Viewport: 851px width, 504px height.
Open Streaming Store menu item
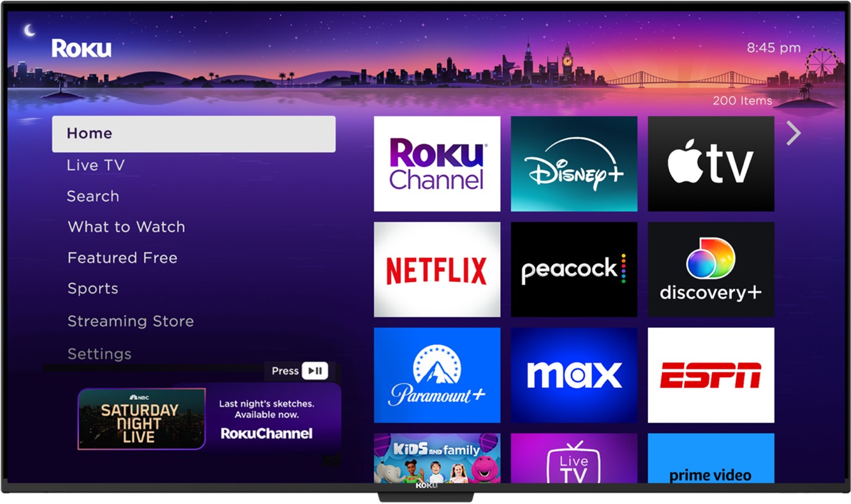pos(131,322)
